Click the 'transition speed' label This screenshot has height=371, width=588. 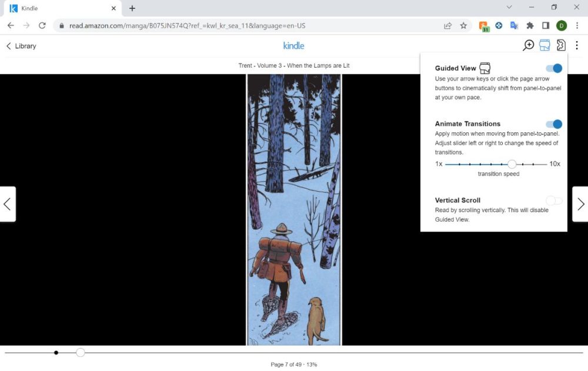pos(499,173)
